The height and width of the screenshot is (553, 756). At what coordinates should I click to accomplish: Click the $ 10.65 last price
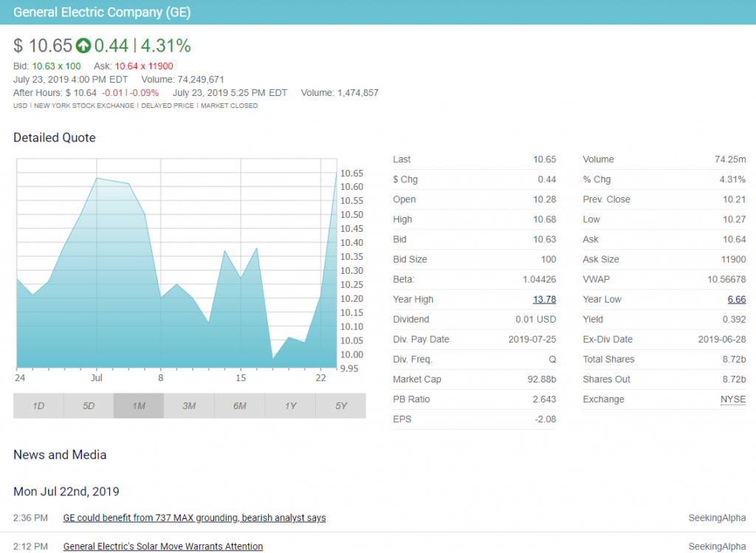pos(42,46)
